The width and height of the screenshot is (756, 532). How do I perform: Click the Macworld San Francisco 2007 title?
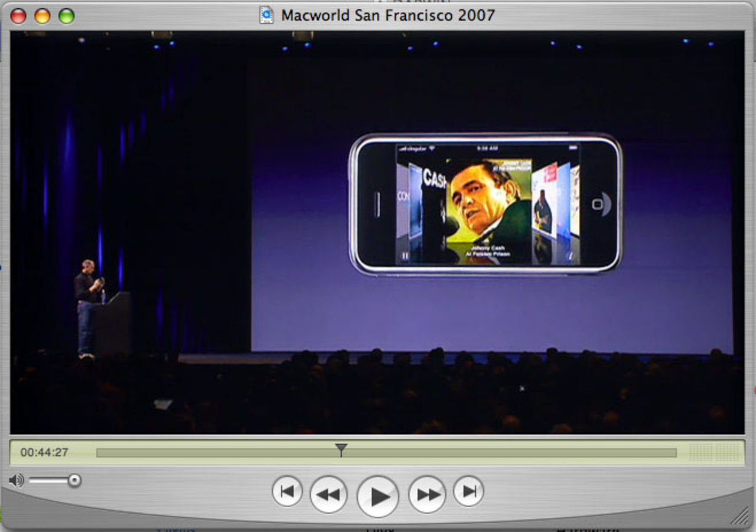(387, 15)
